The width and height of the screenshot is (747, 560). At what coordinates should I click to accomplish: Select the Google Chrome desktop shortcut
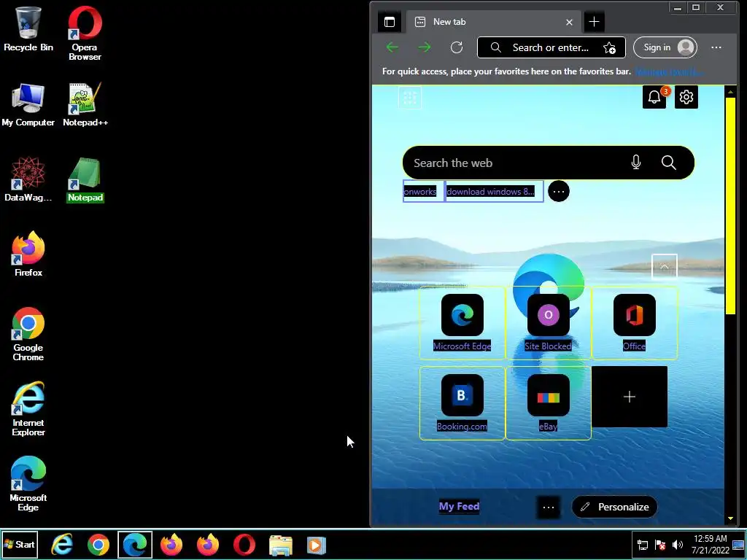[28, 334]
